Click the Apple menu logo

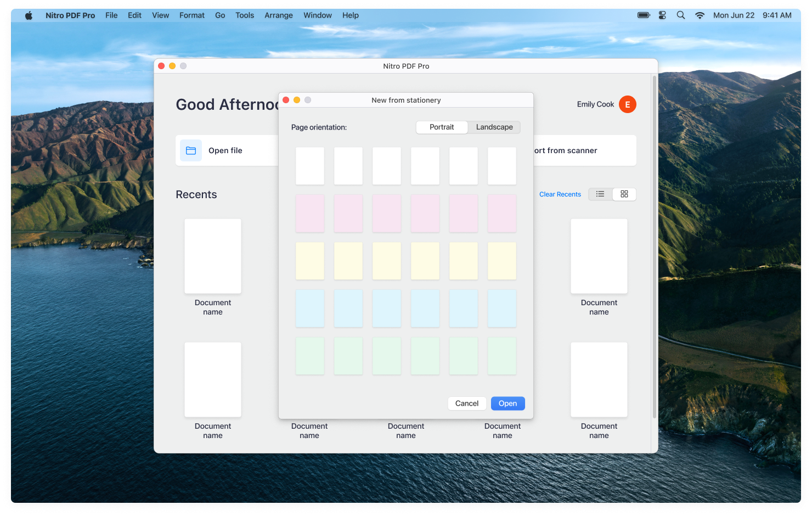pos(29,15)
